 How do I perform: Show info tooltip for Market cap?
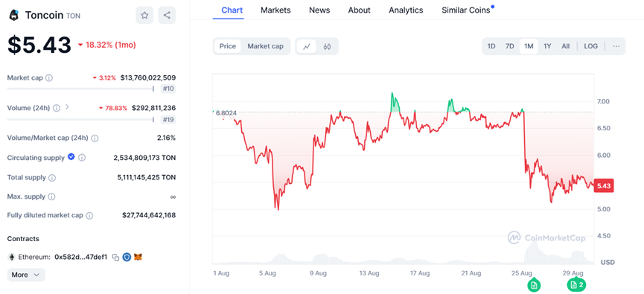[49, 77]
